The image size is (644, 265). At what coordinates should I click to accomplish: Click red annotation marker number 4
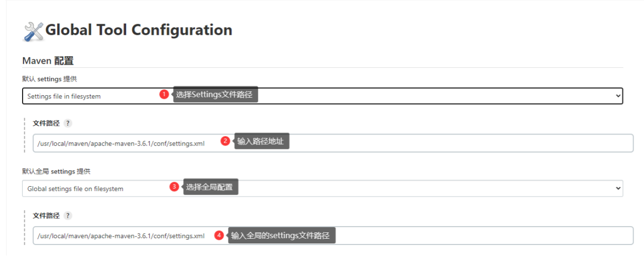click(x=219, y=236)
